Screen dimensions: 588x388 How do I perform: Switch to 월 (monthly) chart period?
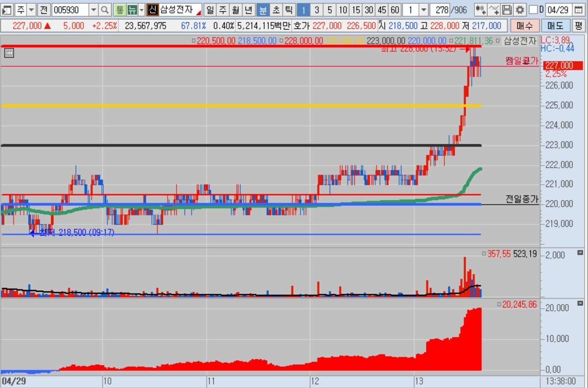click(x=235, y=10)
